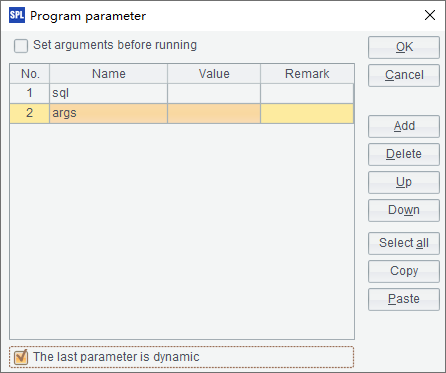
Task: Move parameter Up in the list
Action: click(404, 182)
